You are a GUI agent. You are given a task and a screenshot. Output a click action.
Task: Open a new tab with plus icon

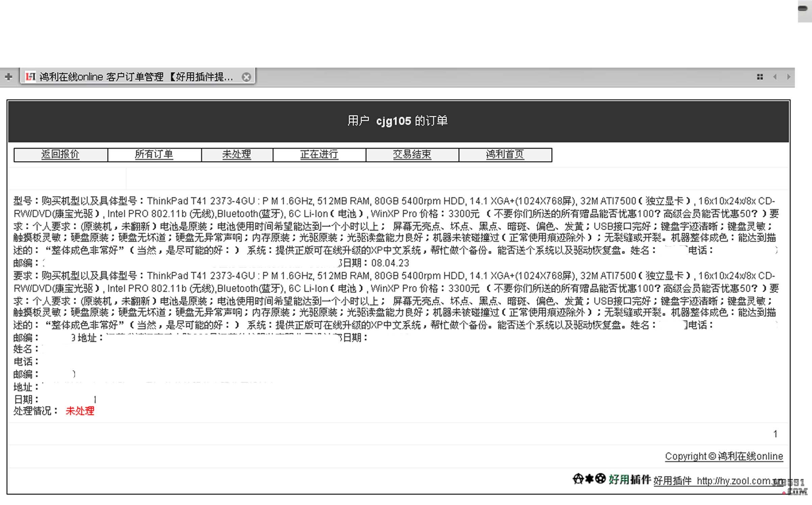click(x=9, y=77)
